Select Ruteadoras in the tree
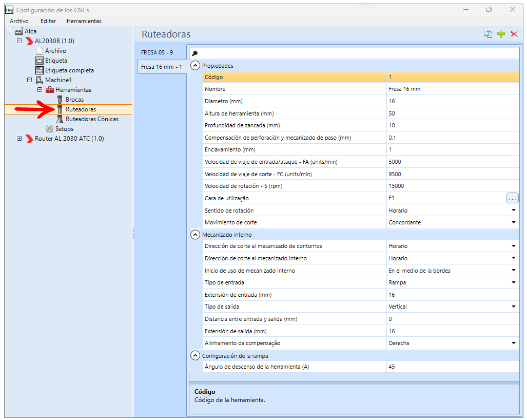This screenshot has height=420, width=527. click(81, 109)
